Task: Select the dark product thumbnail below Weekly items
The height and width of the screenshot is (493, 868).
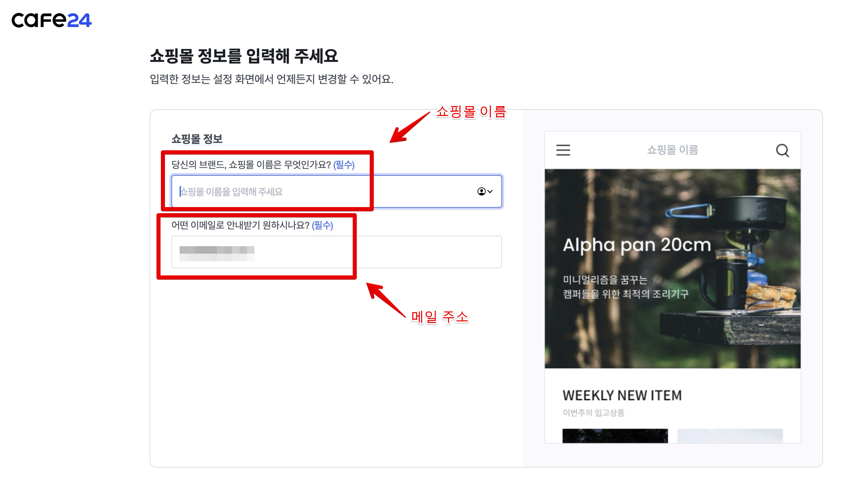Action: click(615, 436)
